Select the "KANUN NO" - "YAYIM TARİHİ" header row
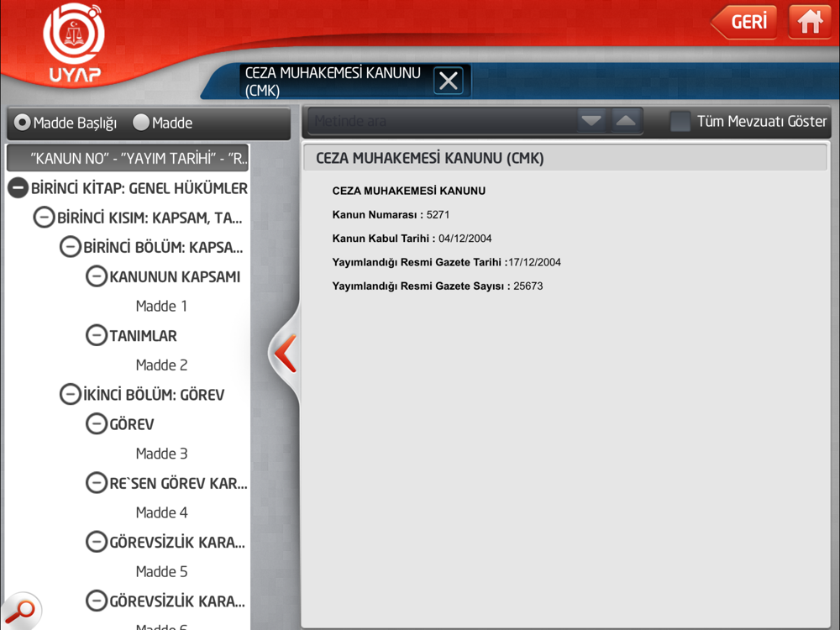This screenshot has height=630, width=840. point(128,158)
